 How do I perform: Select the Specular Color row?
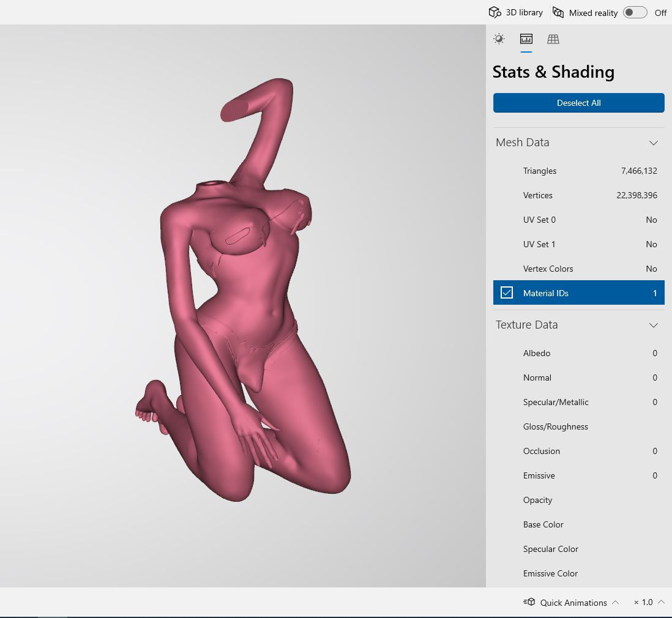click(578, 549)
